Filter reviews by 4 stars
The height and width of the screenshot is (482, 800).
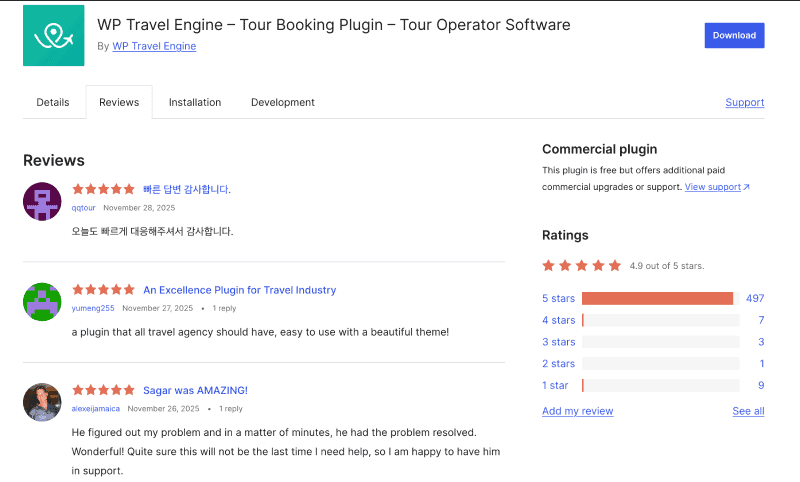(558, 320)
